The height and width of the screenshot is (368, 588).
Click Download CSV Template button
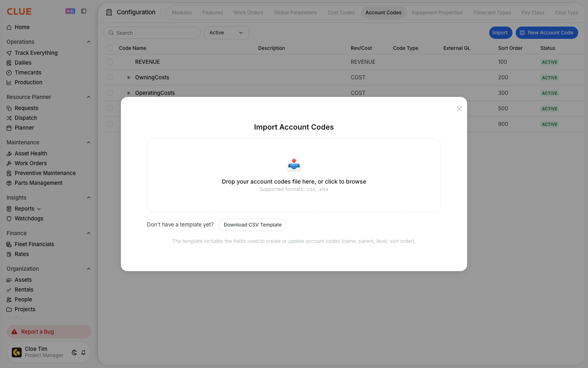point(253,225)
